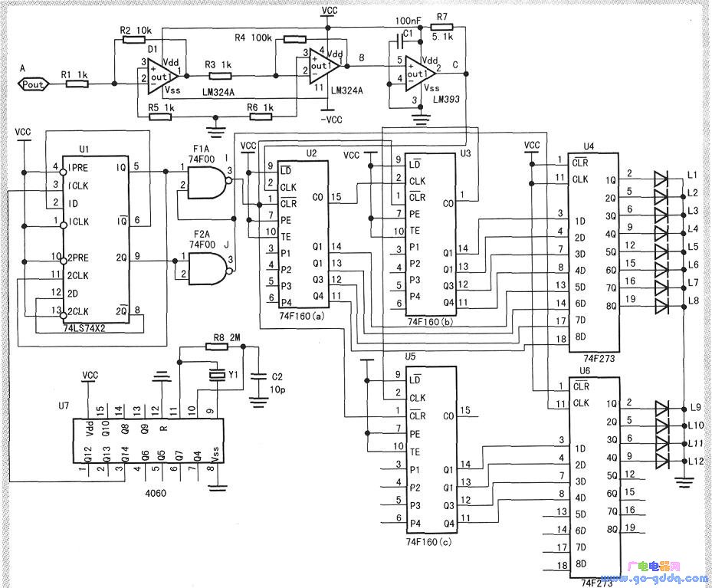Click the 4060 chip label
The image size is (712, 588).
click(x=156, y=493)
